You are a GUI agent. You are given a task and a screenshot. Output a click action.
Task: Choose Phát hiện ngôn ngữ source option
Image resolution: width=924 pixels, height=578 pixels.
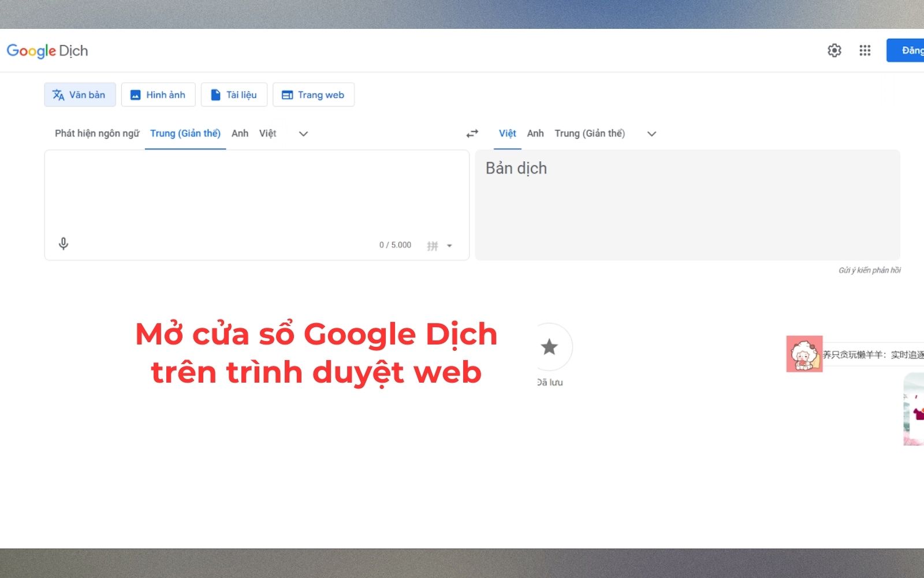(x=97, y=134)
